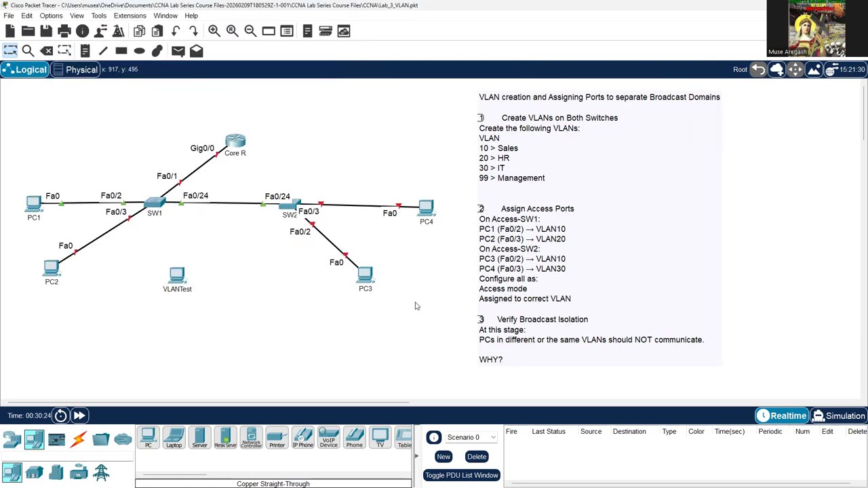Add a PC device from palette
The height and width of the screenshot is (488, 868).
tap(148, 438)
